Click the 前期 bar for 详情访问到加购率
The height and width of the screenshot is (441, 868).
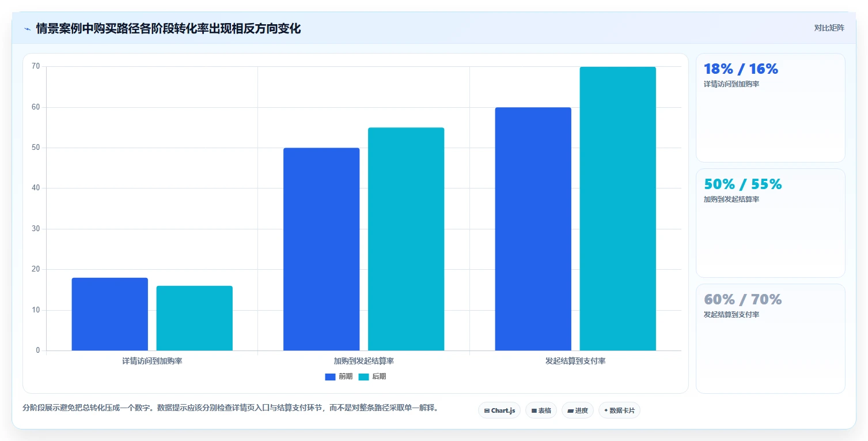(x=109, y=314)
